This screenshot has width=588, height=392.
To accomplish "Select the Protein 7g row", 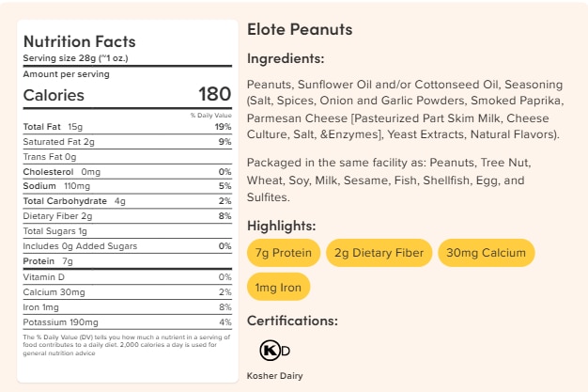I will [x=127, y=260].
